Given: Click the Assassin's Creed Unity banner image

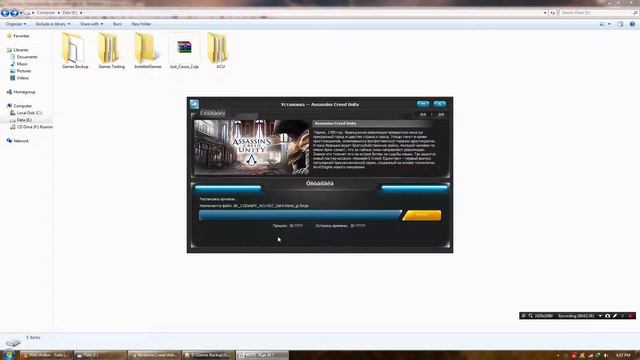Looking at the screenshot, I should pos(251,147).
